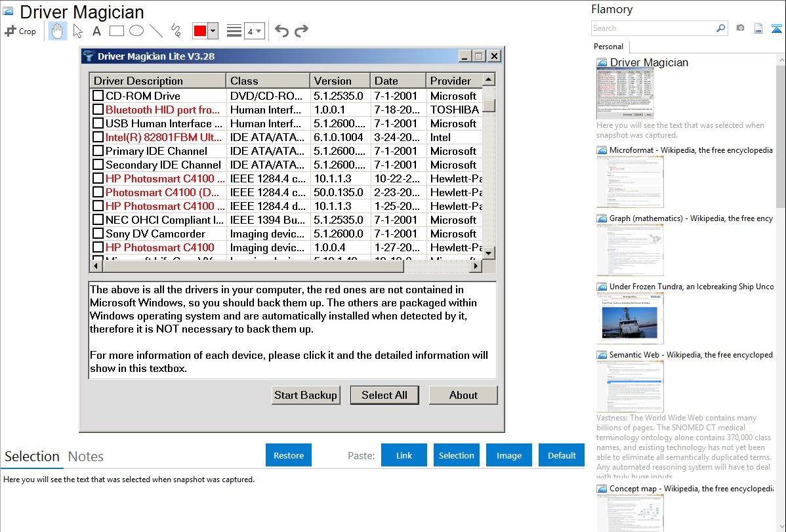The width and height of the screenshot is (786, 532).
Task: Click the horizontal scroll left arrow
Action: [x=96, y=266]
